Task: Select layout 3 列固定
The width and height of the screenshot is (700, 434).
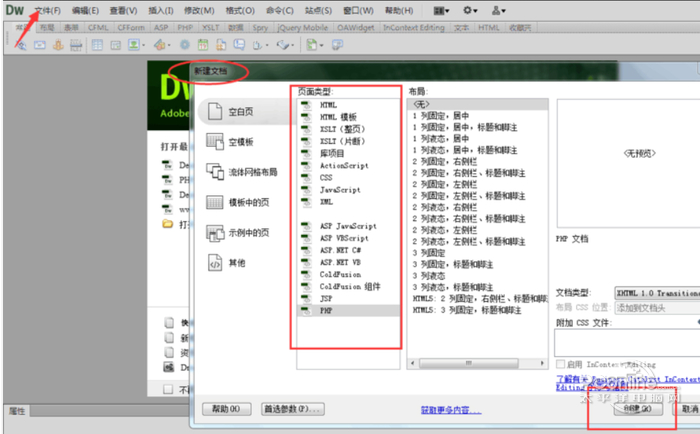Action: pos(477,253)
